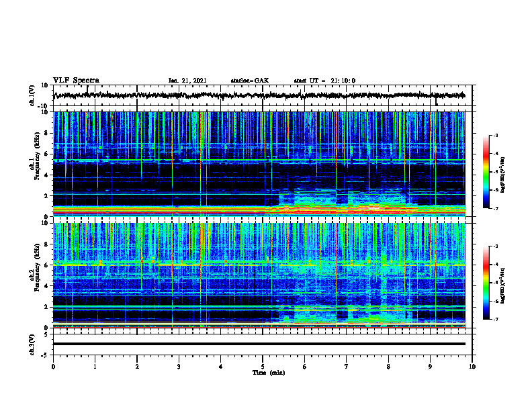Click the "2" tick on time axis
532x411 pixels.
click(137, 367)
